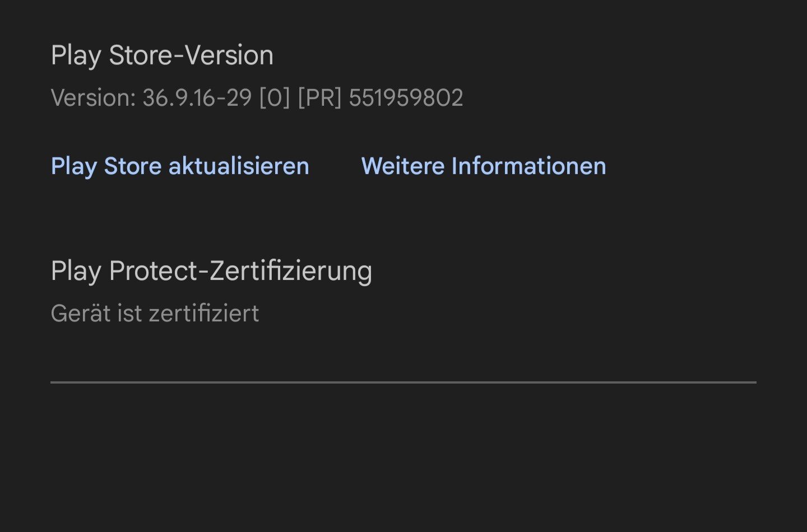Click the word 'Informationen' in the info link

point(528,166)
